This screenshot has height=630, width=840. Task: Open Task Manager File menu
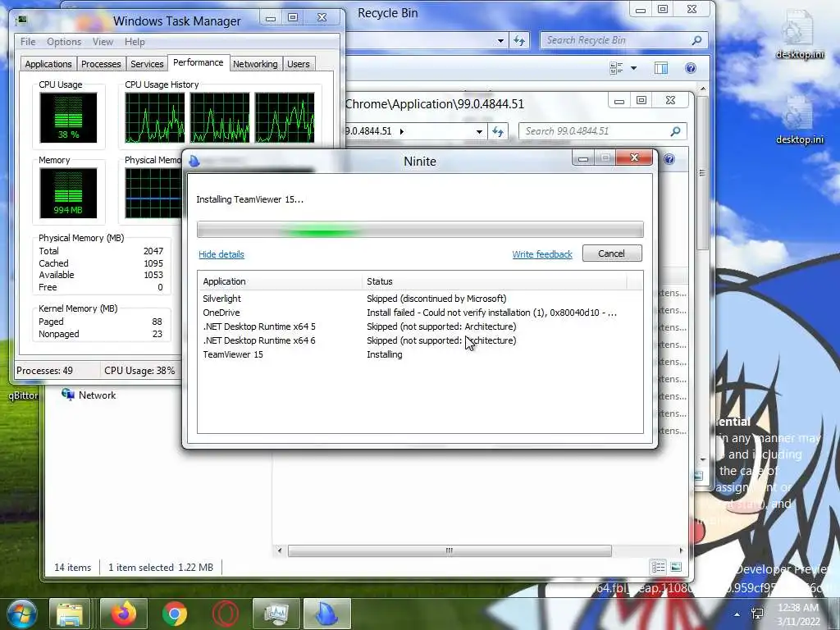pos(28,42)
